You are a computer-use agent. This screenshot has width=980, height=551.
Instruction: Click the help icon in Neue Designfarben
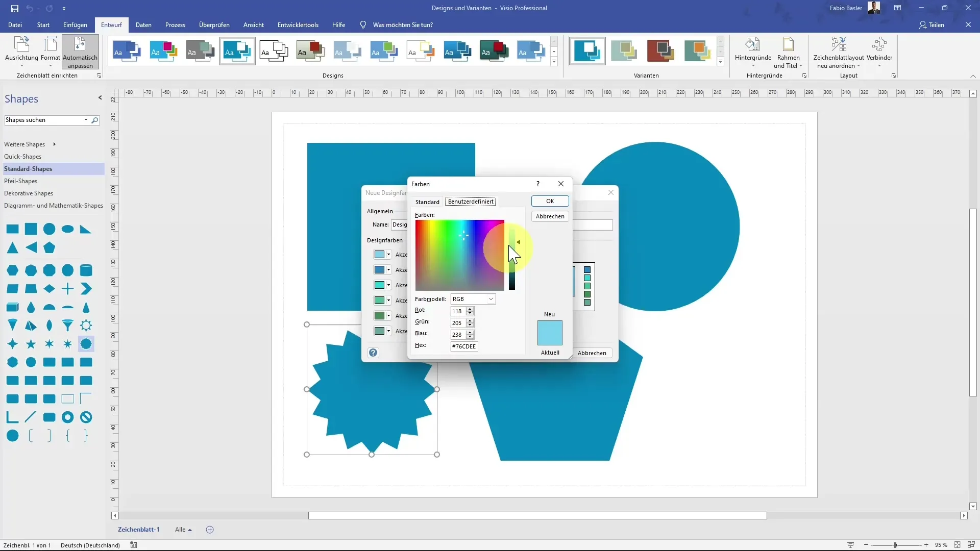click(x=373, y=353)
